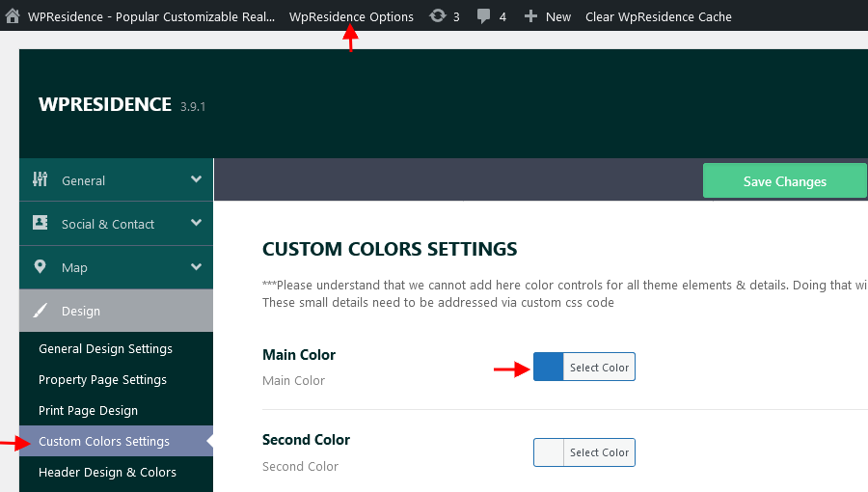This screenshot has height=492, width=868.
Task: Click the home icon in admin bar
Action: click(13, 16)
